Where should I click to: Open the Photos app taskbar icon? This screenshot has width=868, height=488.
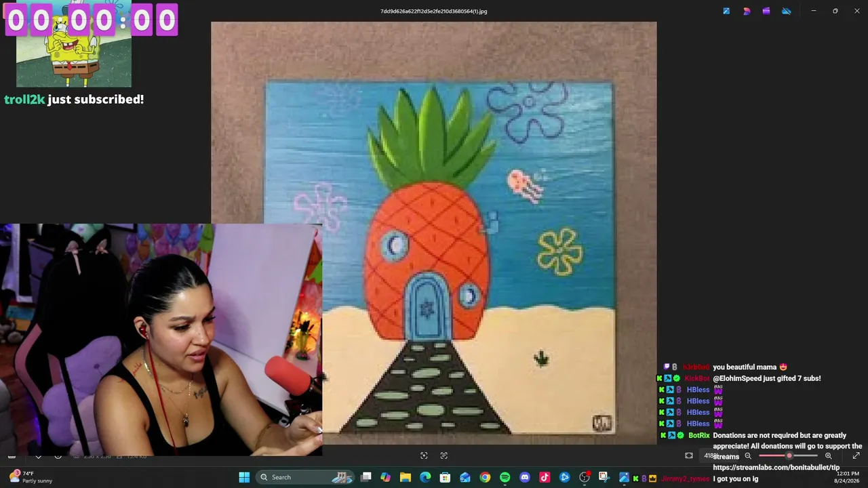coord(624,477)
